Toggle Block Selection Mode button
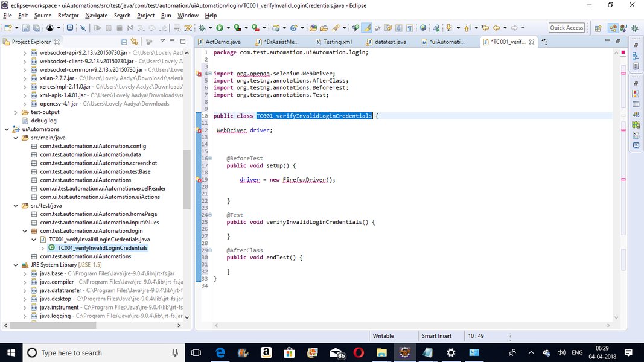The width and height of the screenshot is (644, 362). point(399,28)
